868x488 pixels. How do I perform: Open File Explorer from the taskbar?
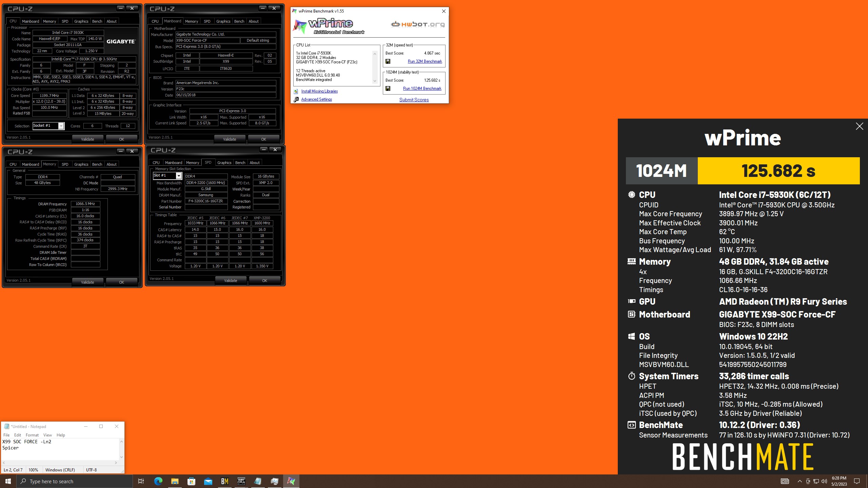[x=175, y=481]
